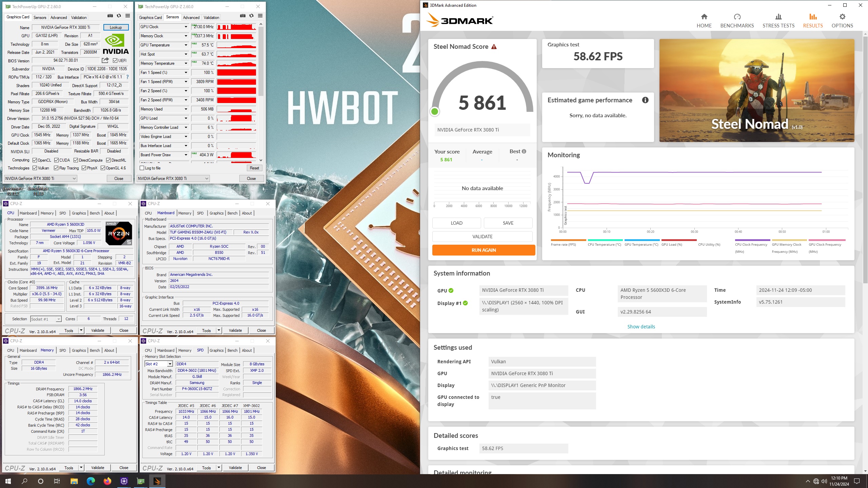Click Show details link in System information
This screenshot has width=868, height=488.
point(641,327)
